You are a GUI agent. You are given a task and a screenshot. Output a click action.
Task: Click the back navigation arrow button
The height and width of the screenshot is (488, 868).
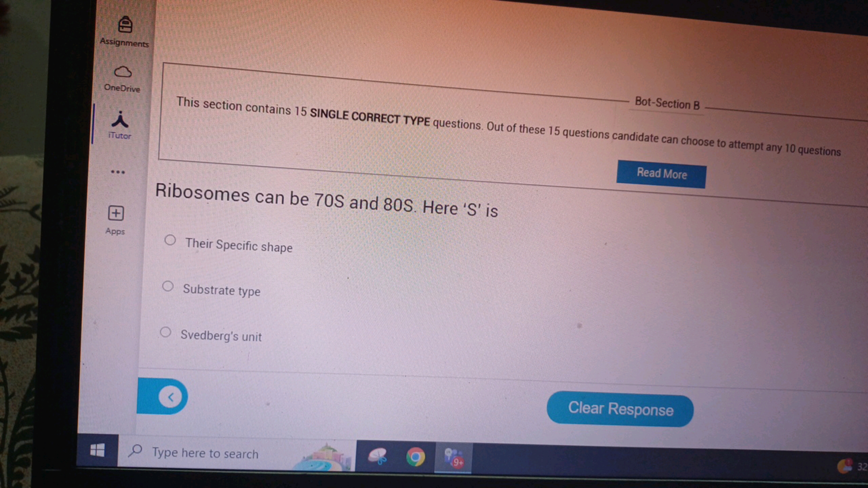point(171,396)
